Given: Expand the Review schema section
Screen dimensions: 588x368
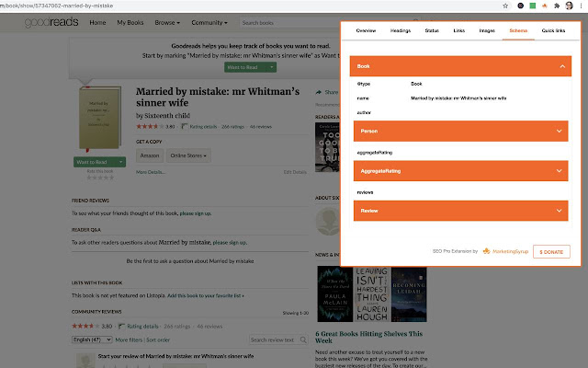Looking at the screenshot, I should click(460, 211).
